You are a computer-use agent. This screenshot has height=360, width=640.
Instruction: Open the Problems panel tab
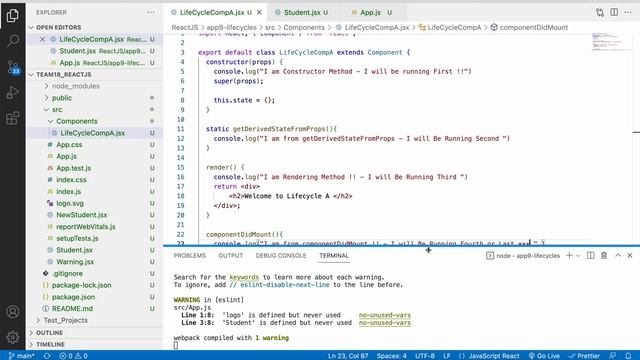(x=189, y=256)
